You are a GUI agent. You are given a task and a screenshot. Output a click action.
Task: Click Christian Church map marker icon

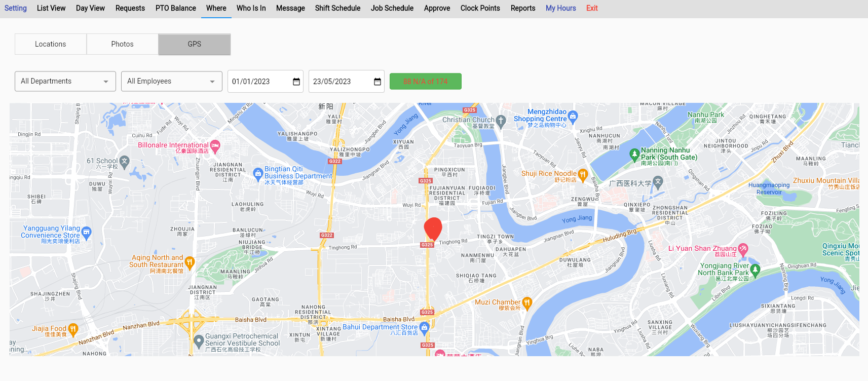pos(501,121)
